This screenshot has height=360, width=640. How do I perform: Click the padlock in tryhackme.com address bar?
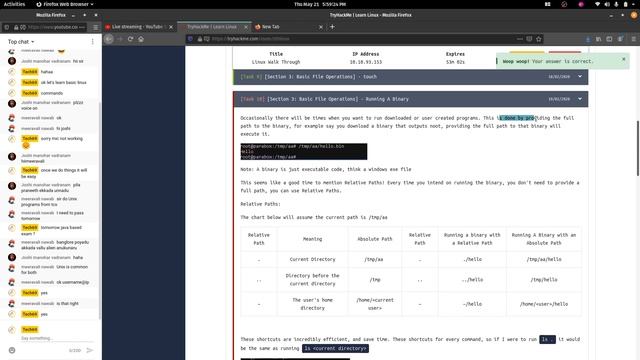200,39
